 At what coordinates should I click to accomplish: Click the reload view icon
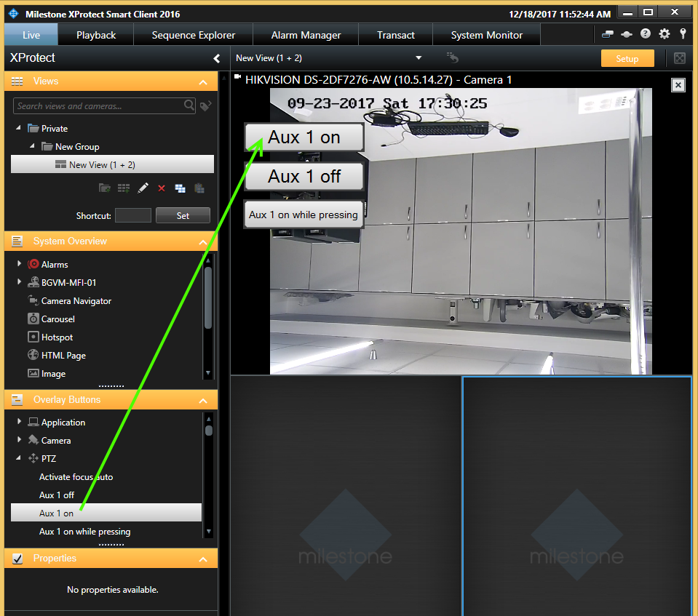[452, 58]
